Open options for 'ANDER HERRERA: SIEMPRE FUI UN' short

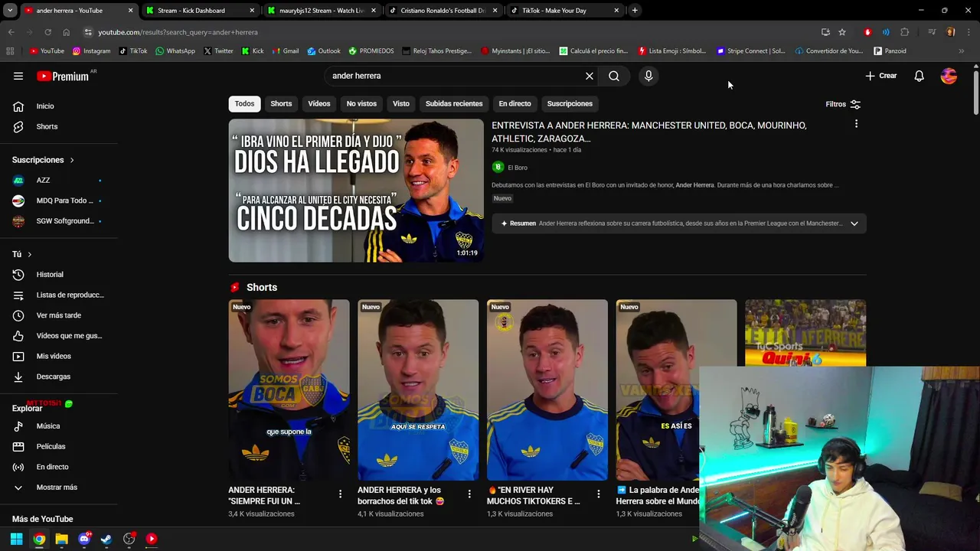(340, 494)
